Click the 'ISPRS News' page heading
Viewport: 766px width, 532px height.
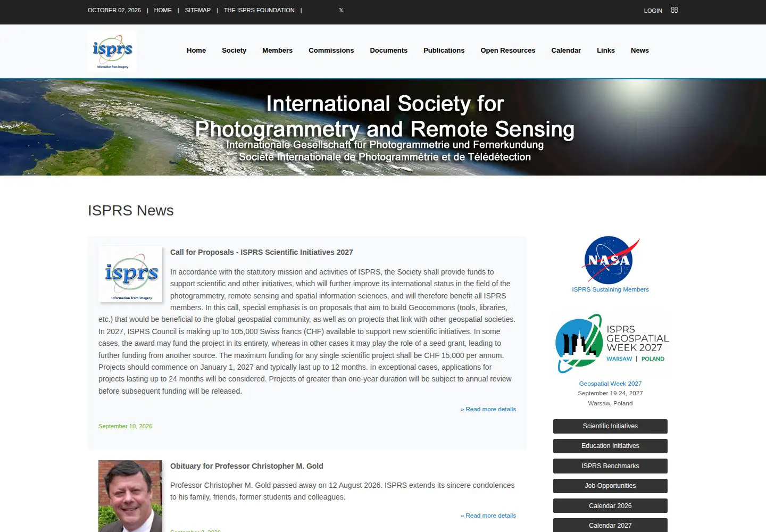tap(131, 211)
